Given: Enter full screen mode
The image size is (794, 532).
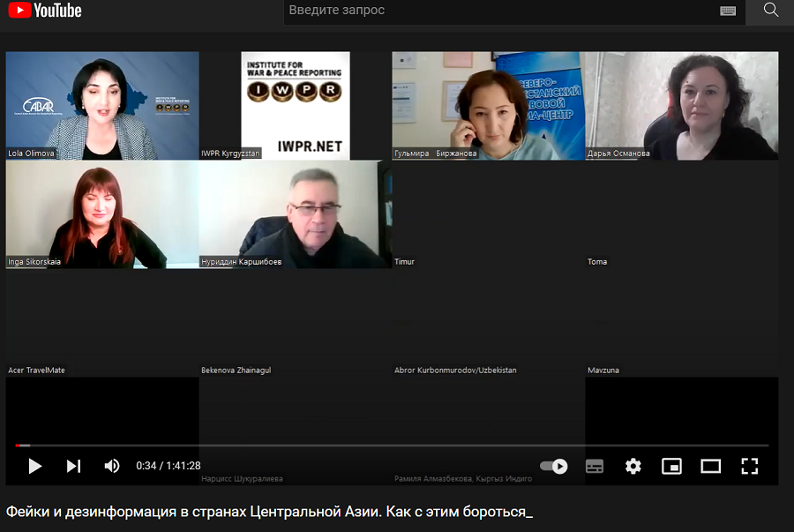Looking at the screenshot, I should pos(749,466).
